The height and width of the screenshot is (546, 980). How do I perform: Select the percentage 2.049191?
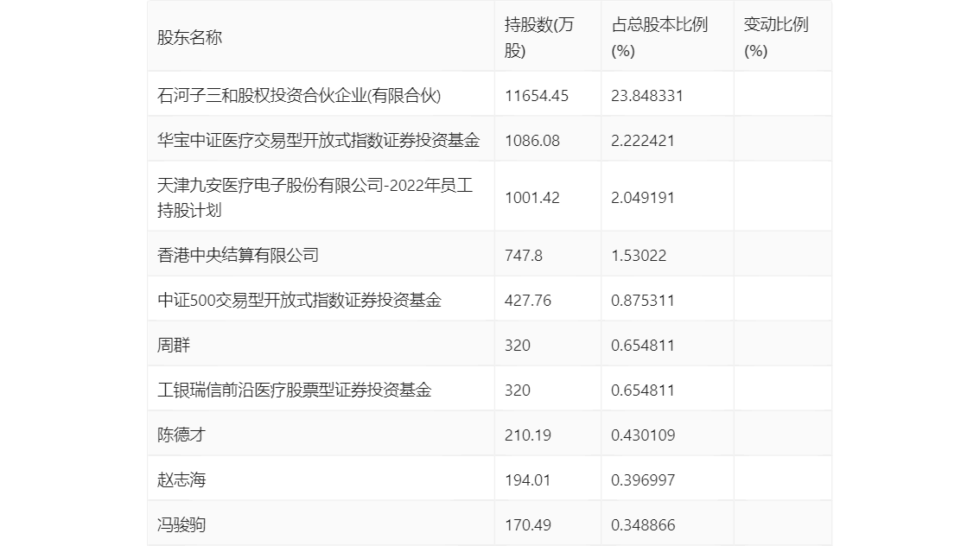642,198
